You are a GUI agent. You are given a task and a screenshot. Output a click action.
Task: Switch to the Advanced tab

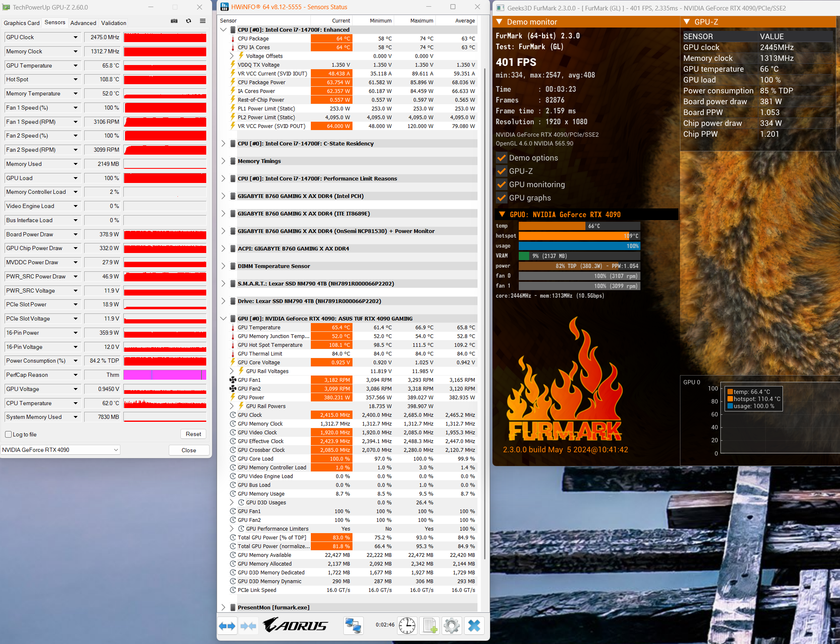pyautogui.click(x=83, y=23)
